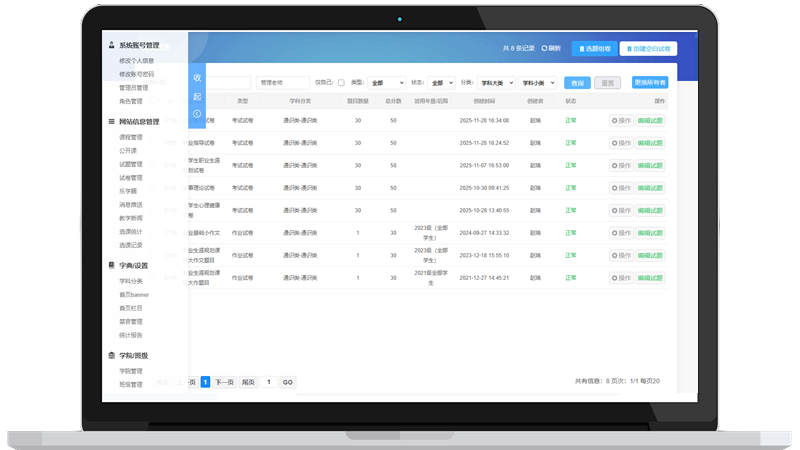The height and width of the screenshot is (450, 800).
Task: Open 操作 gear for the 2023-12-18 15:55:10 row
Action: pos(621,255)
